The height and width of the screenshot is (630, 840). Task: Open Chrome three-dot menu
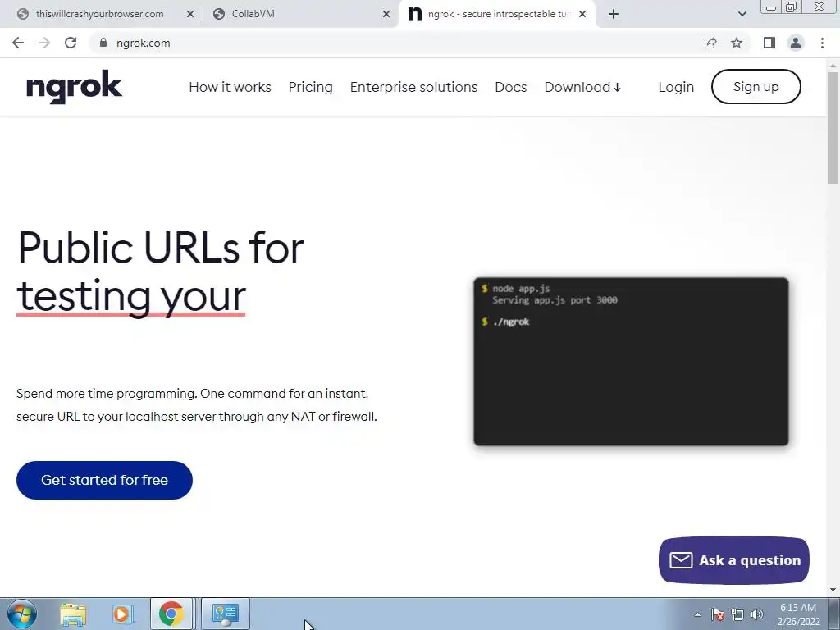coord(822,43)
